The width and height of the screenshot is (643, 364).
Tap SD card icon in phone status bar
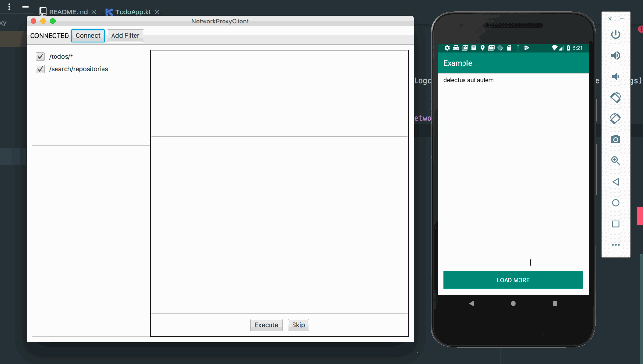click(509, 48)
